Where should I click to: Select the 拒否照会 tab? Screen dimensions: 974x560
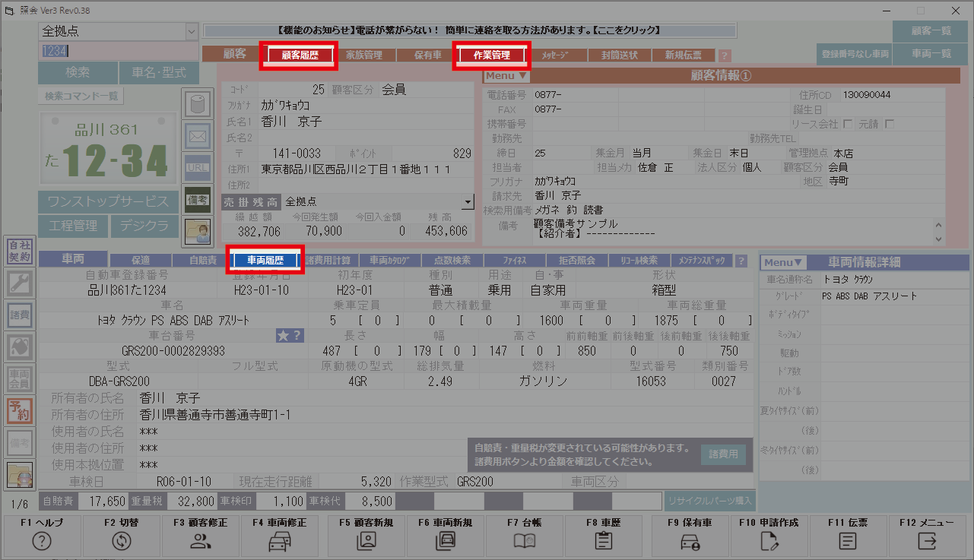coord(577,261)
